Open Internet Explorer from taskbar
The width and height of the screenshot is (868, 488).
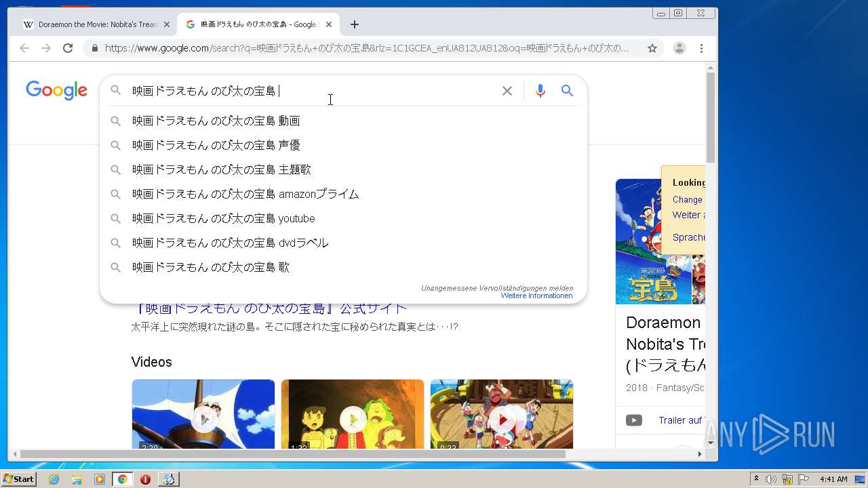click(54, 479)
